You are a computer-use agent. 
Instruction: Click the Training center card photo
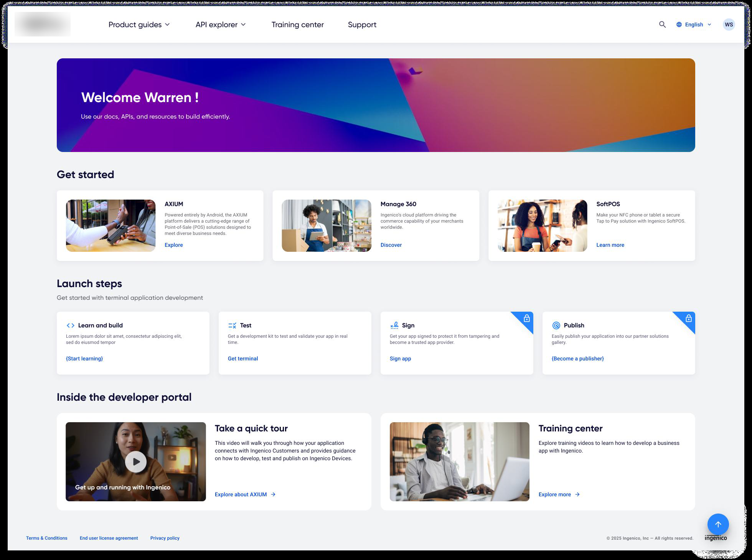tap(460, 462)
